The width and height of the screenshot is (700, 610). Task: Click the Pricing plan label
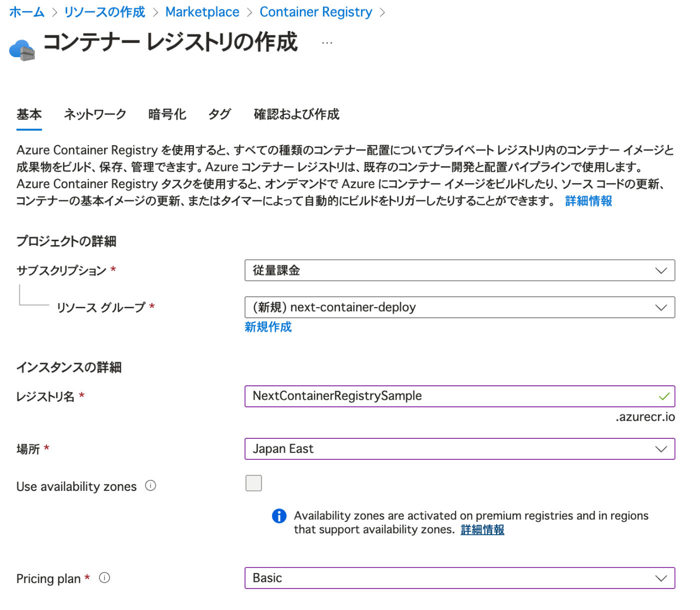[48, 578]
